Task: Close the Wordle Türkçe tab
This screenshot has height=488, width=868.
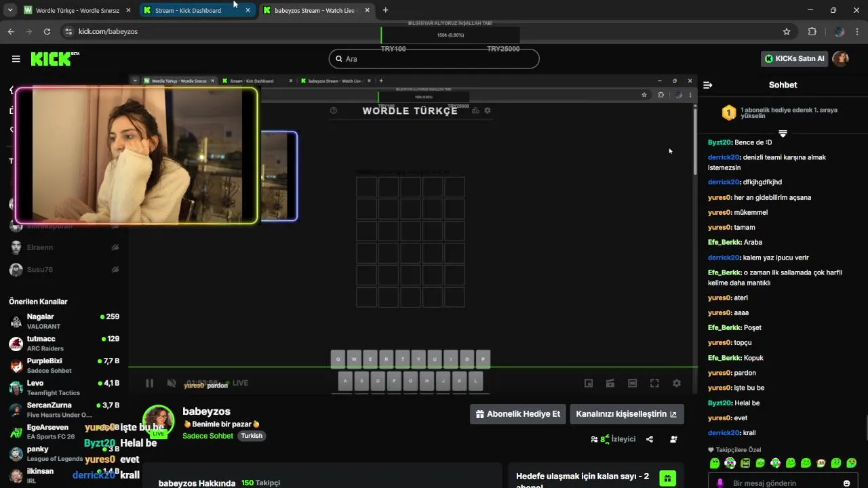Action: [128, 10]
